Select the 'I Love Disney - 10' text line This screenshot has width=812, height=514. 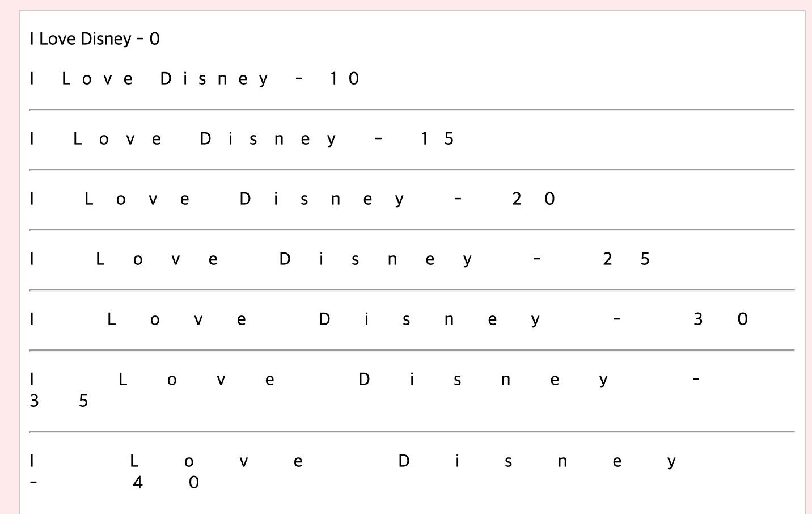point(194,79)
